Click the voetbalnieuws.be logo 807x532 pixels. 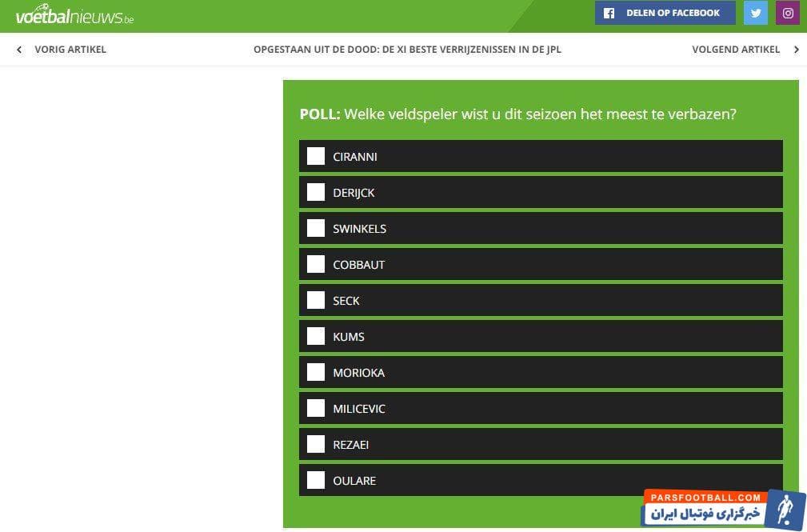click(x=74, y=16)
